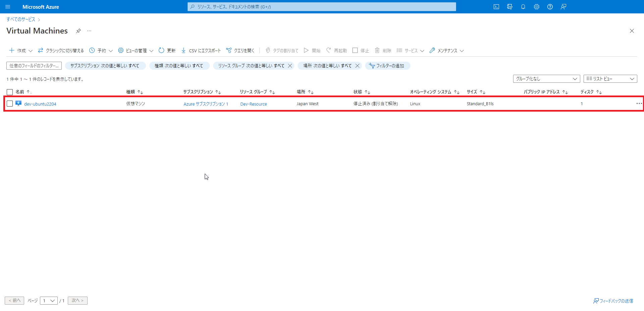Click タグの割り当て
The height and width of the screenshot is (311, 644).
pos(282,51)
